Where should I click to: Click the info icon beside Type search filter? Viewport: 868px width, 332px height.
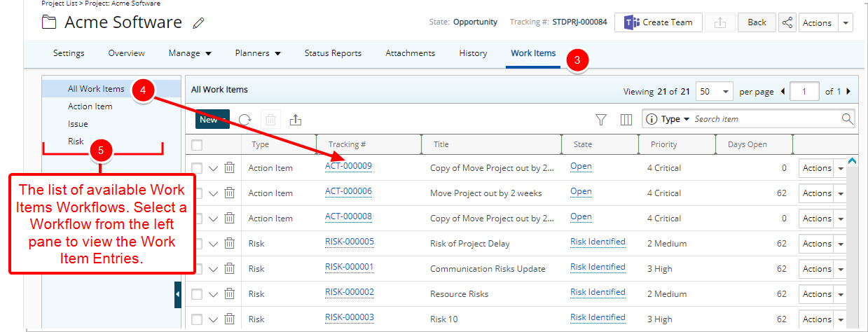652,119
